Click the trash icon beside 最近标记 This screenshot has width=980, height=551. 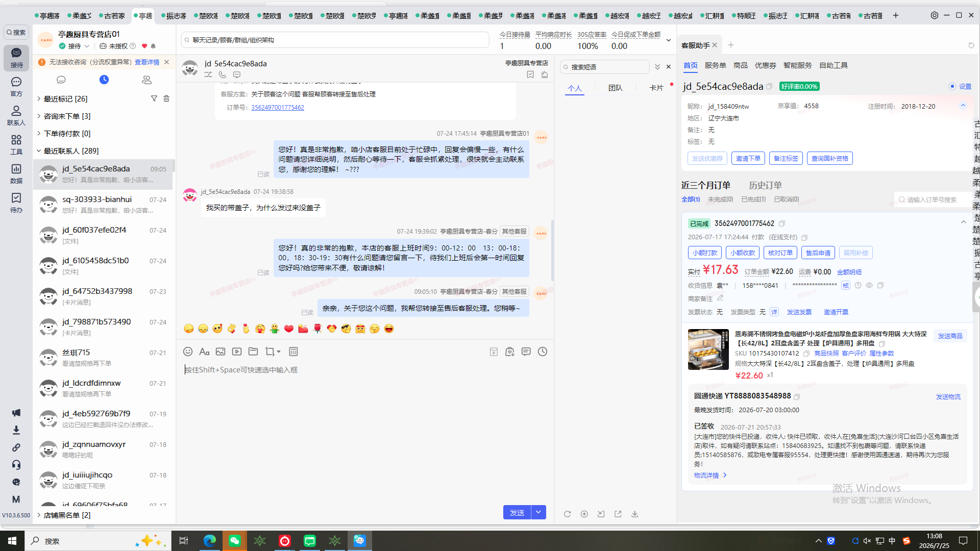(166, 98)
